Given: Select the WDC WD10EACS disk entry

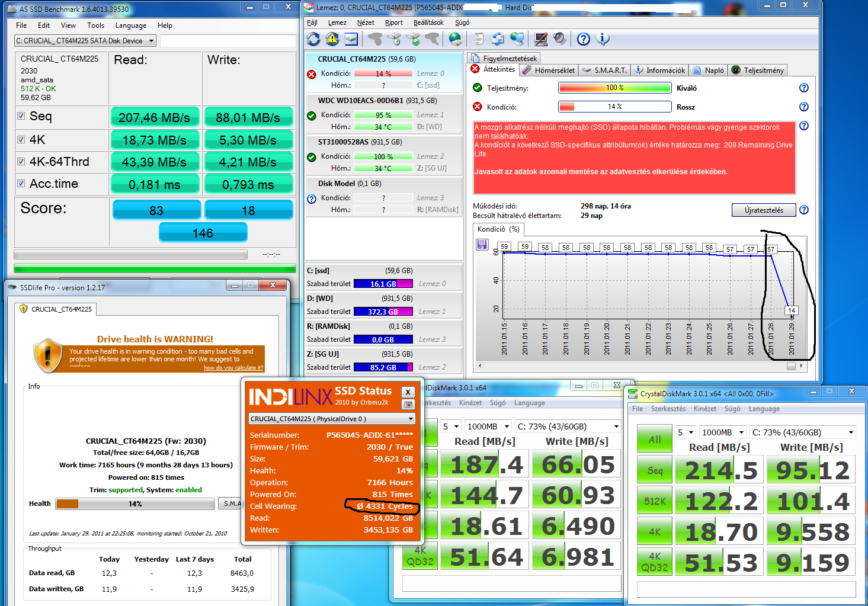Looking at the screenshot, I should click(383, 114).
